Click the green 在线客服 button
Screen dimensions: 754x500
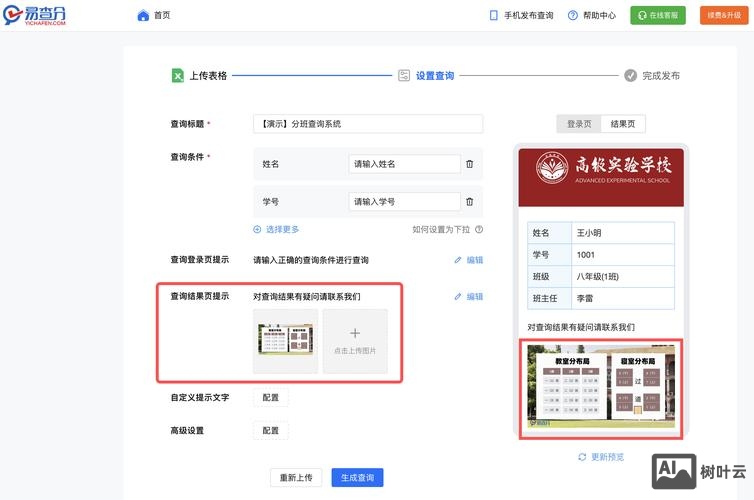point(658,15)
